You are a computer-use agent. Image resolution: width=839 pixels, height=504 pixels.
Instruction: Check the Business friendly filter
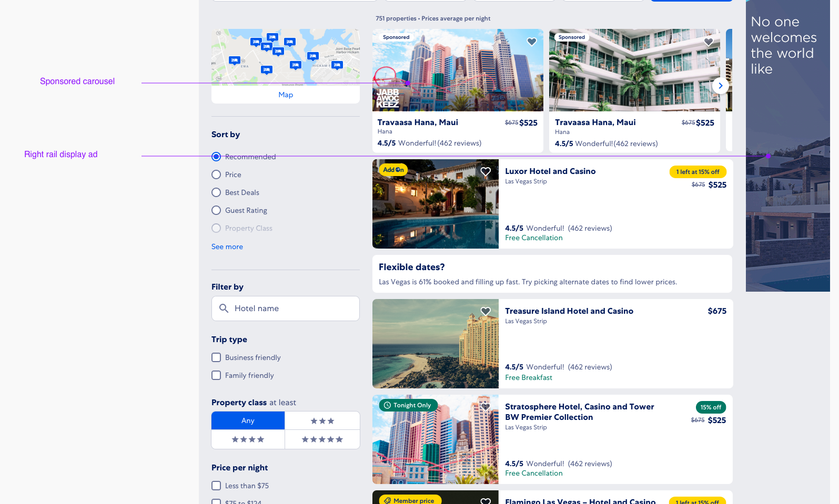[216, 357]
